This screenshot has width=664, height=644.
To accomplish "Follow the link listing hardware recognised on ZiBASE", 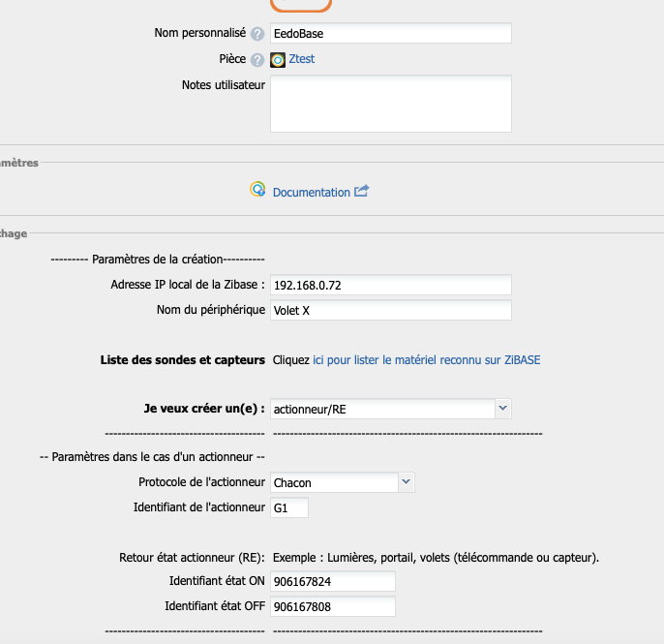I will click(426, 360).
